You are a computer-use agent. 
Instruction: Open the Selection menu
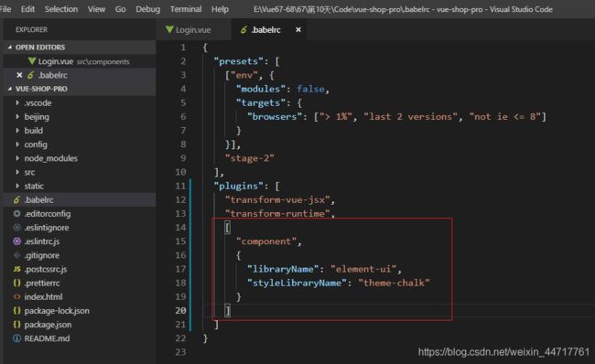pyautogui.click(x=61, y=9)
